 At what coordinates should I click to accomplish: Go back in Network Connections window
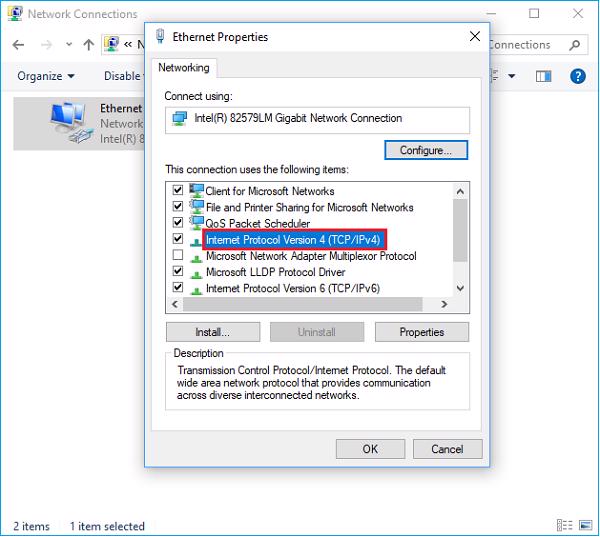18,45
